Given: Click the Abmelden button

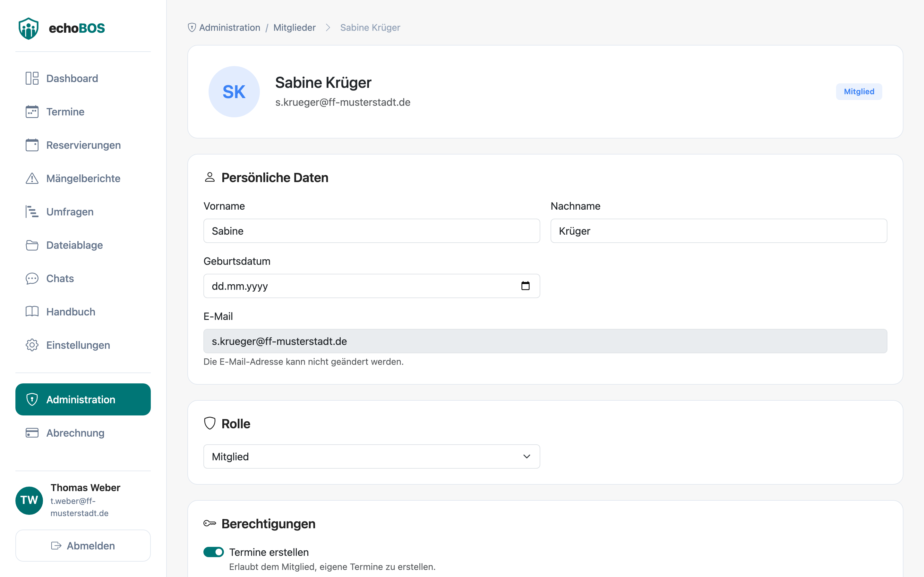Looking at the screenshot, I should (x=83, y=546).
